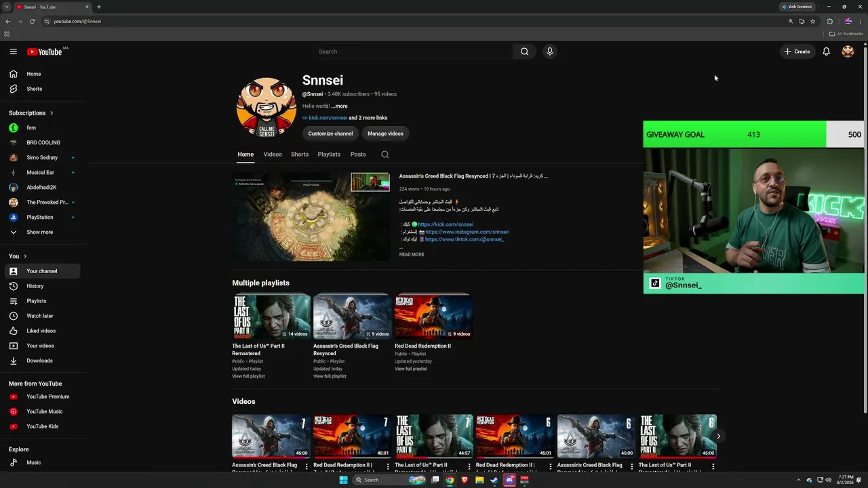This screenshot has width=868, height=488.
Task: Open the BRO COOLING subscription
Action: (x=42, y=142)
